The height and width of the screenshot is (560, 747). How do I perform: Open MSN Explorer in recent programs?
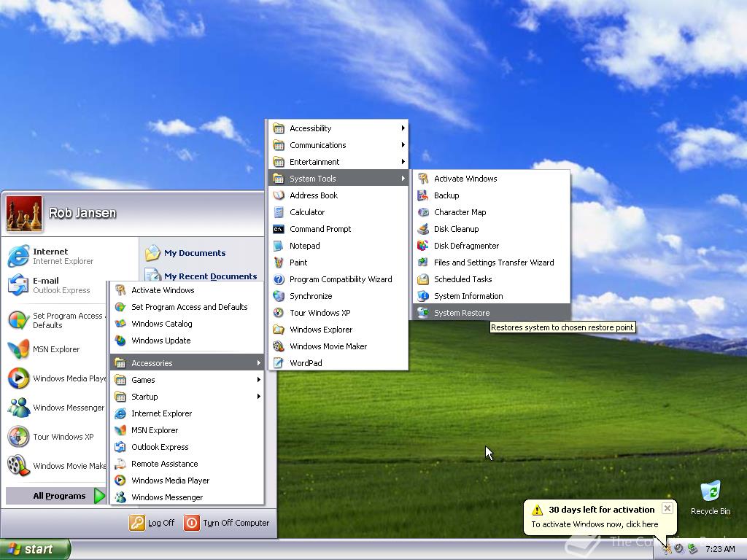point(56,349)
